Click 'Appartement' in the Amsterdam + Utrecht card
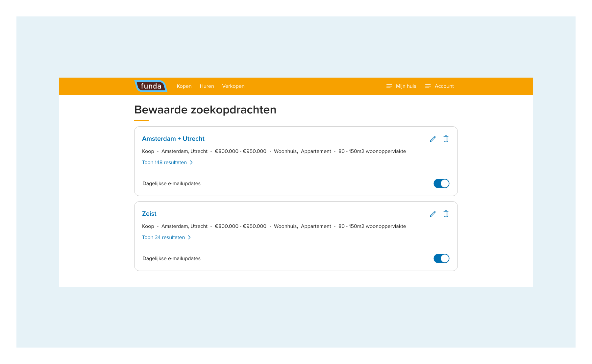Screen dimensions: 592x364 coord(316,151)
